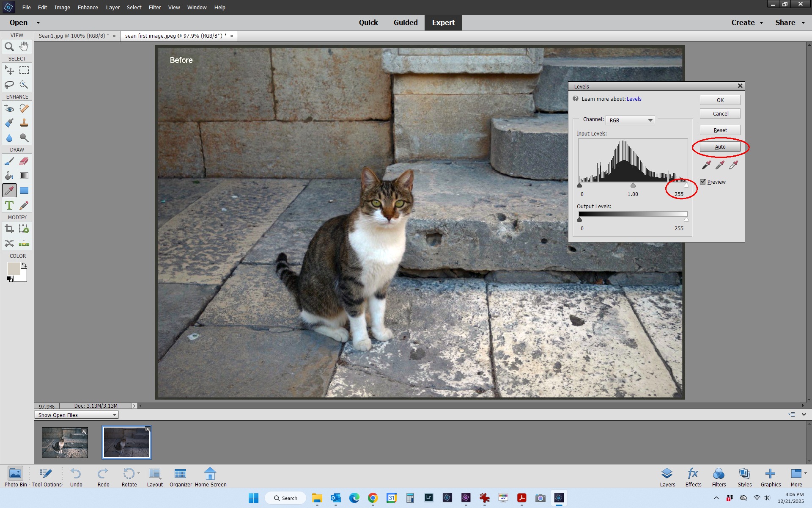Switch to the Sean1.jpg document tab
This screenshot has height=508, width=812.
point(74,36)
